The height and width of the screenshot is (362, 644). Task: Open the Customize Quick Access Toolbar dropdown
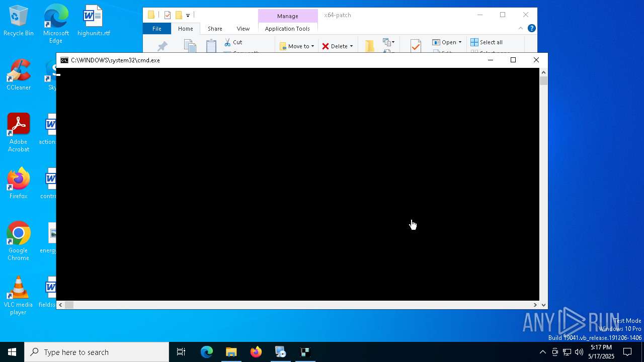coord(188,16)
